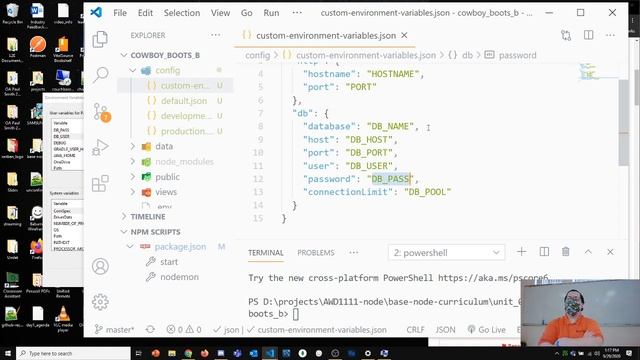Collapse the COWBOY_BOOTS_B root folder

click(124, 55)
